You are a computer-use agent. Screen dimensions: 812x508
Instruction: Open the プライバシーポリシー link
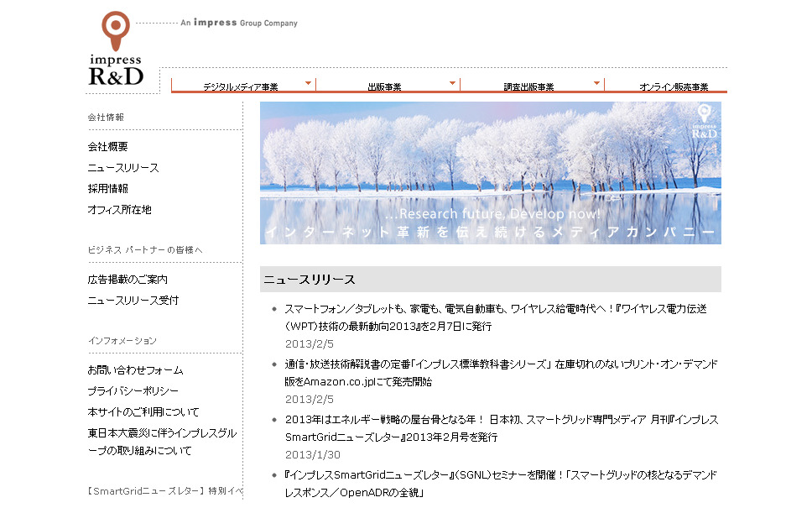tap(133, 390)
